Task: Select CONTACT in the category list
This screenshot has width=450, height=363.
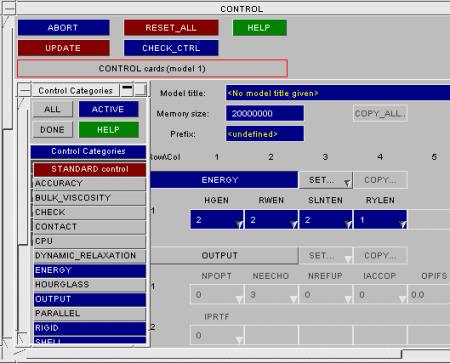Action: coord(90,227)
